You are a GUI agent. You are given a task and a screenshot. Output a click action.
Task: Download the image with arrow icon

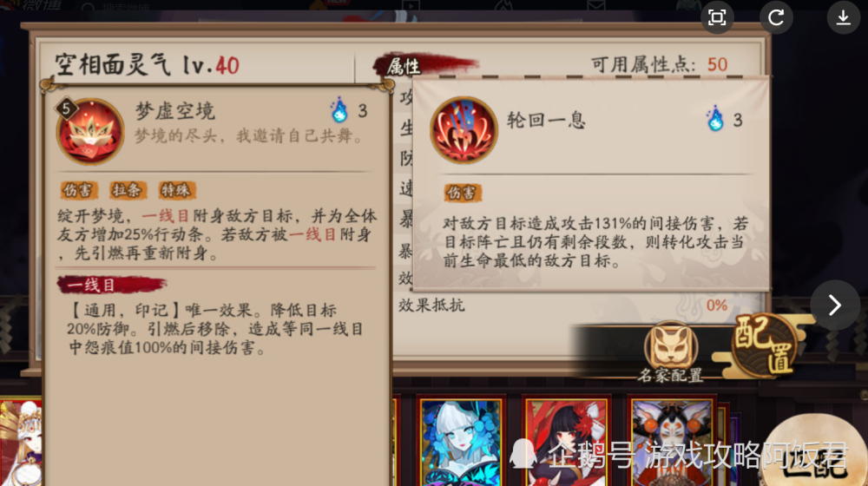843,17
